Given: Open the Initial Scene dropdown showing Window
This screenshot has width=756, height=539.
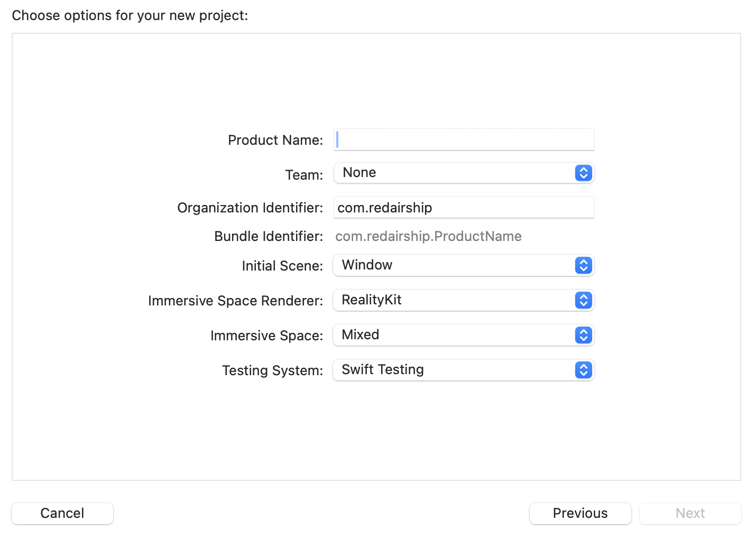Looking at the screenshot, I should click(x=455, y=265).
